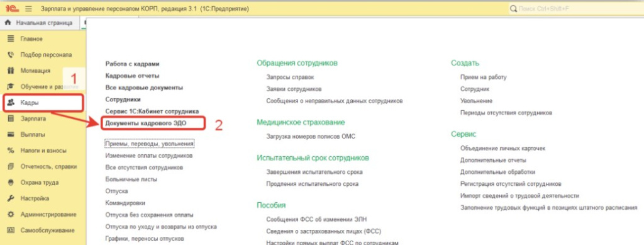The image size is (644, 245).
Task: Open Графики, переносы отпусков
Action: (x=145, y=239)
